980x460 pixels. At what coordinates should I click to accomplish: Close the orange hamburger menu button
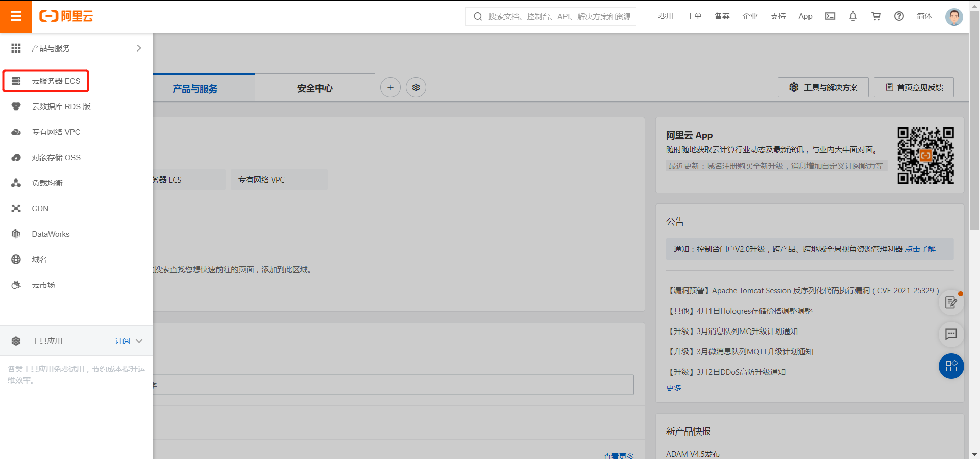tap(16, 16)
